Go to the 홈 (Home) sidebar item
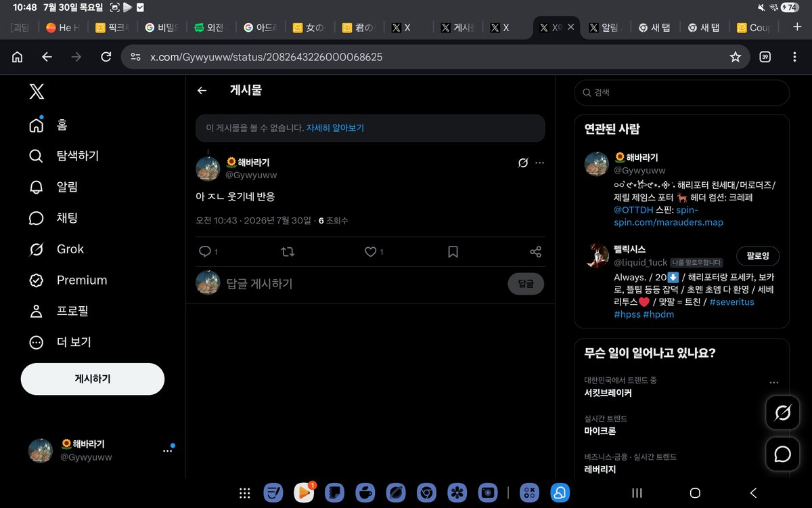Image resolution: width=812 pixels, height=508 pixels. 48,125
